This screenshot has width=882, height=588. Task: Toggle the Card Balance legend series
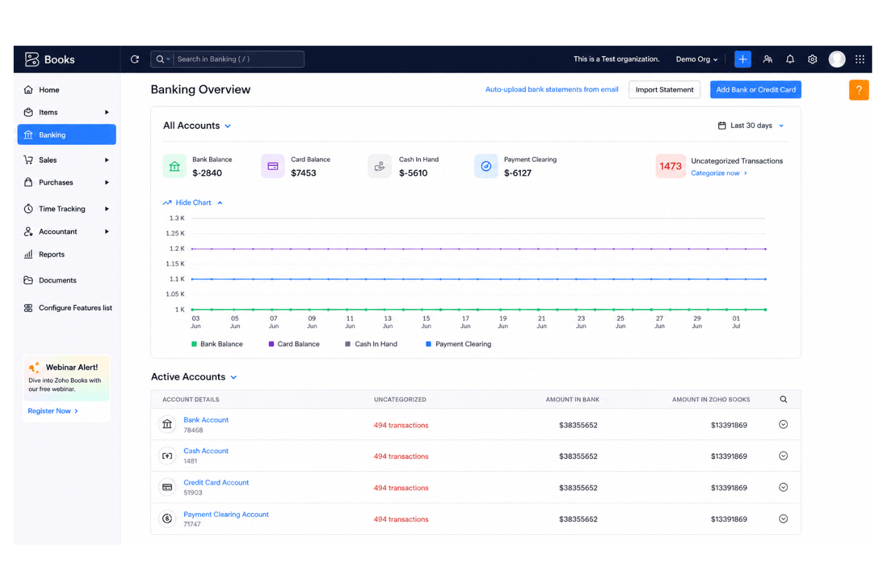[x=294, y=344]
